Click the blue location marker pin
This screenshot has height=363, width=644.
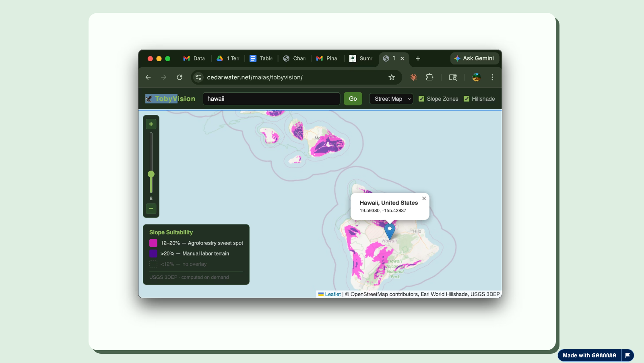coord(390,231)
